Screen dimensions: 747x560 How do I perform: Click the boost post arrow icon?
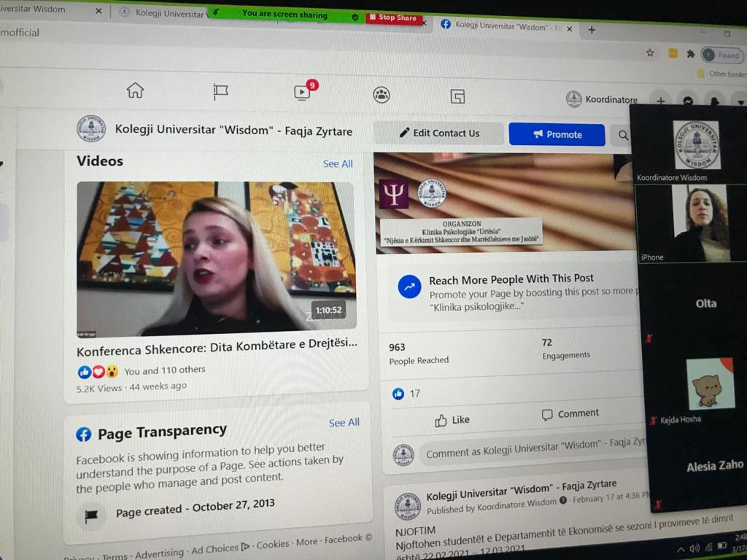409,287
